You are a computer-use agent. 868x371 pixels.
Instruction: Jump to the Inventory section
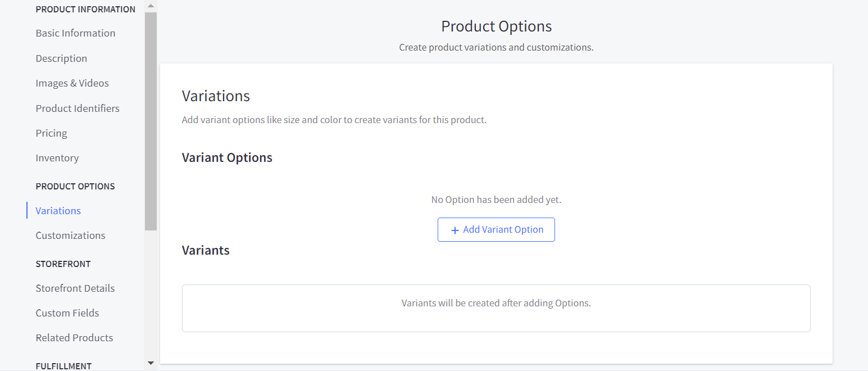click(x=57, y=158)
